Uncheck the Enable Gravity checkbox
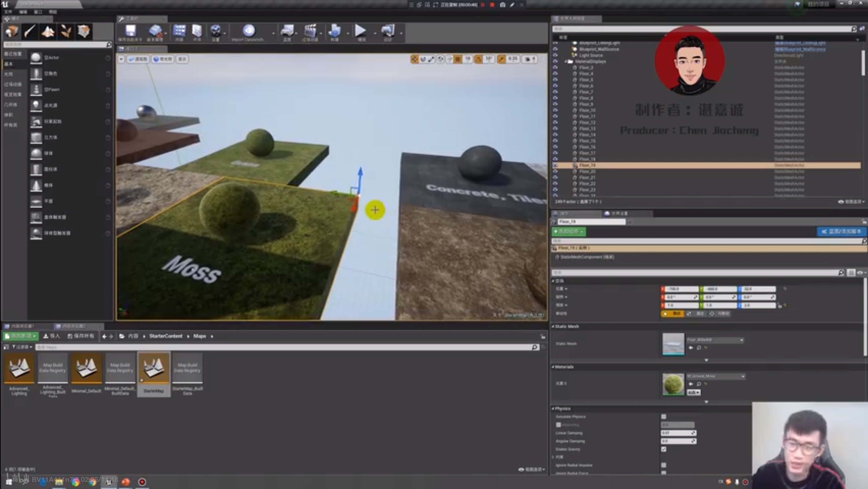The height and width of the screenshot is (489, 868). (663, 449)
